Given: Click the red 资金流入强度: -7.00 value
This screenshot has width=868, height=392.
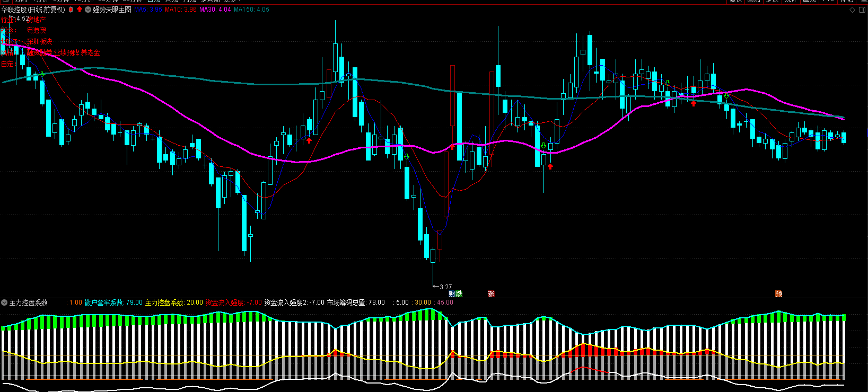Looking at the screenshot, I should tap(234, 302).
